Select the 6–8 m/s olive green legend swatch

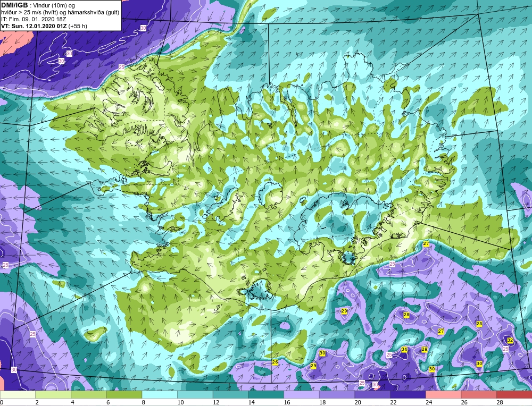(x=124, y=395)
